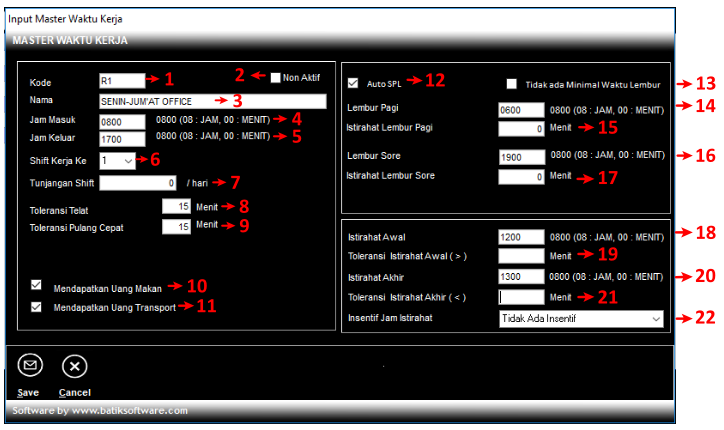The image size is (724, 430).
Task: Focus the Jam Keluar field
Action: (123, 139)
